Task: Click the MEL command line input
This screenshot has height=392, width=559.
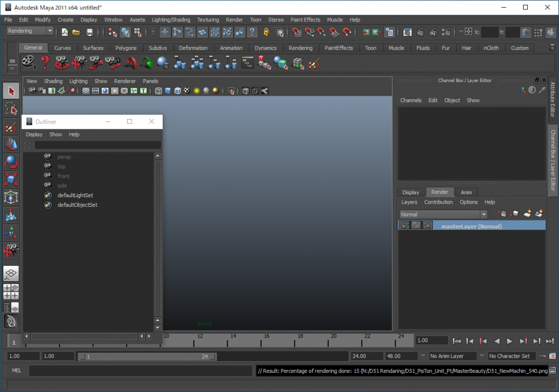Action: coord(140,371)
